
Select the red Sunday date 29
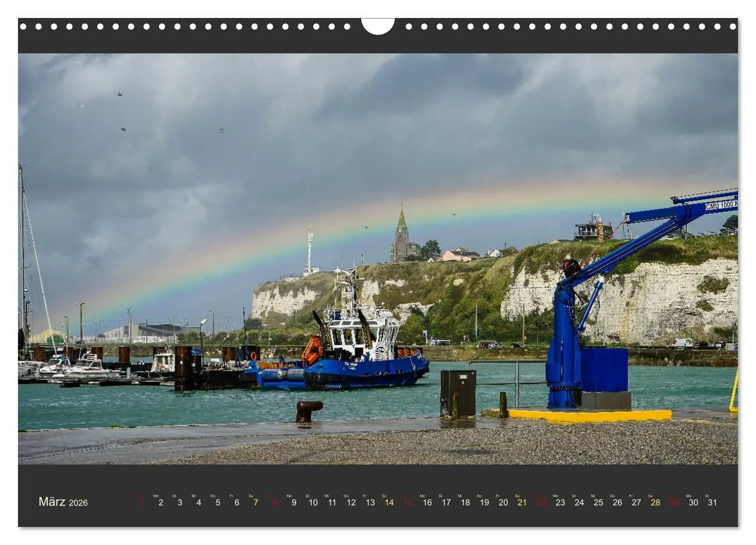point(674,502)
